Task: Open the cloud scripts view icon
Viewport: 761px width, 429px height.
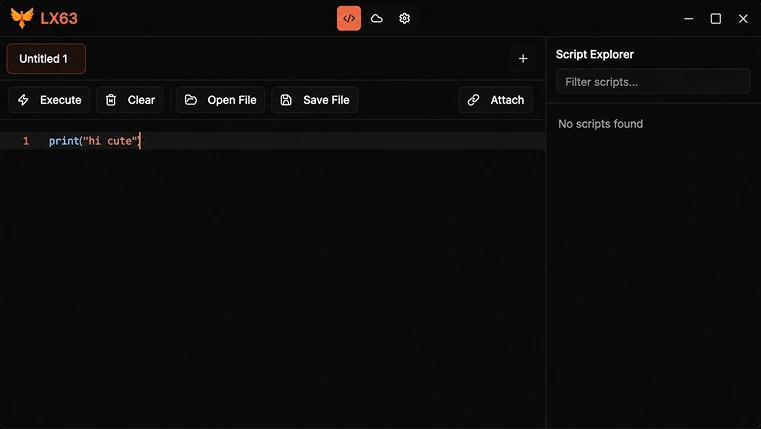Action: click(x=377, y=18)
